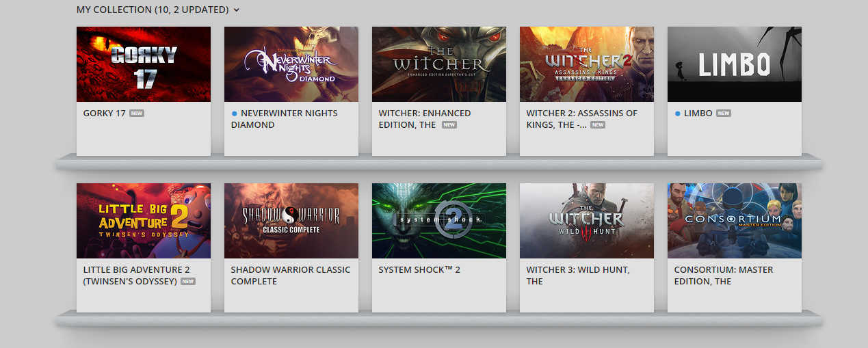Click WITCHER 3: WILD HUNT, THE title
Viewport: 868px width, 348px height.
click(x=578, y=276)
